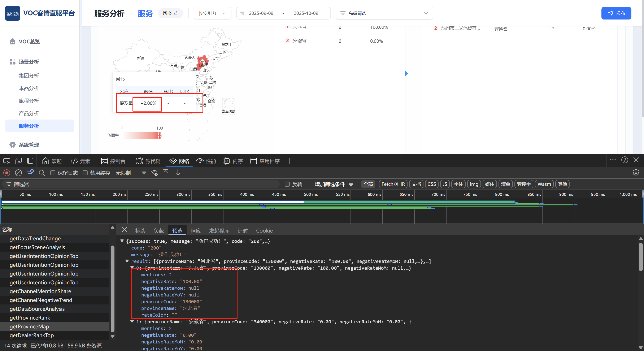
Task: Toggle the device emulation icon
Action: (x=18, y=161)
